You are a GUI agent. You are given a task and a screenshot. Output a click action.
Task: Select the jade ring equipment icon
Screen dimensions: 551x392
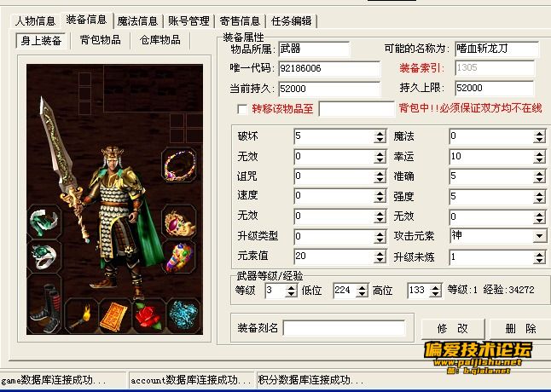[43, 257]
